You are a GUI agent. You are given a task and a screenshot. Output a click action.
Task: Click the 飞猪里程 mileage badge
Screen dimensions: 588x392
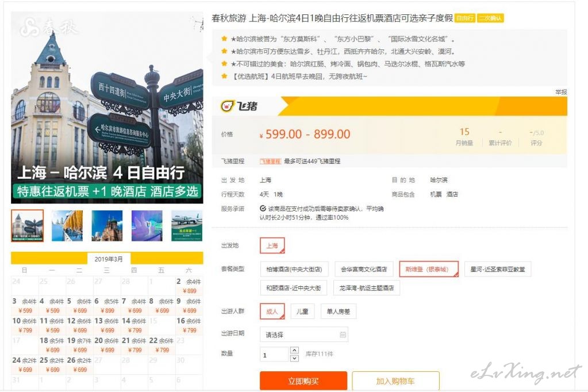(x=270, y=162)
